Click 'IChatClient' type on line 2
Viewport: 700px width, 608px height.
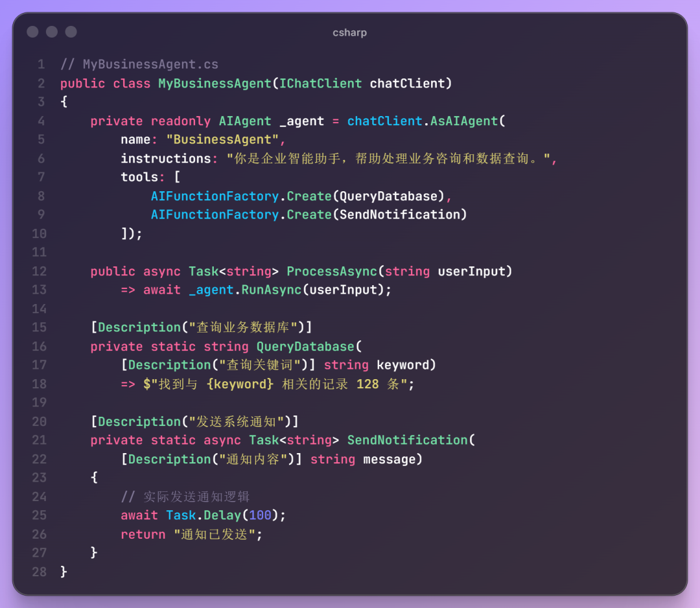pyautogui.click(x=321, y=84)
